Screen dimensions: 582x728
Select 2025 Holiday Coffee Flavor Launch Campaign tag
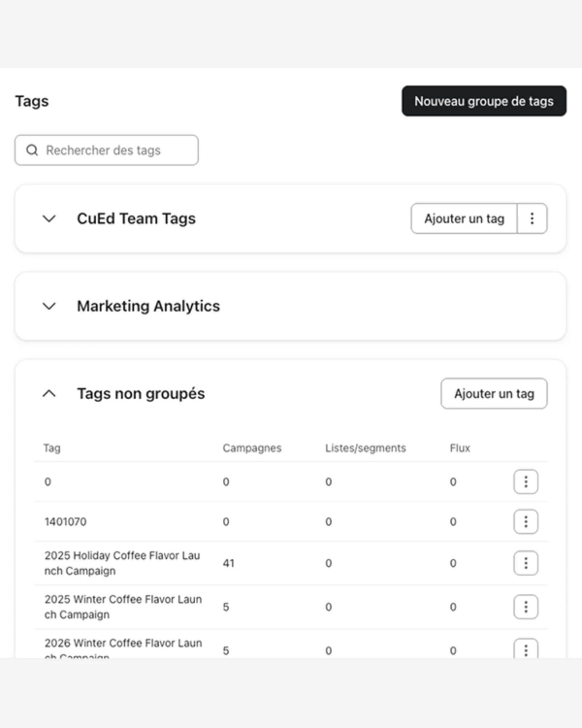tap(122, 563)
